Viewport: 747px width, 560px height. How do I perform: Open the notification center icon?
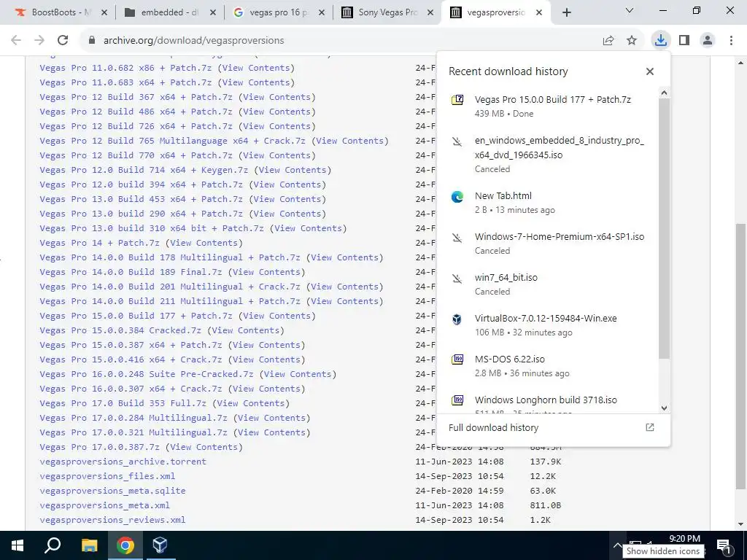(x=724, y=545)
